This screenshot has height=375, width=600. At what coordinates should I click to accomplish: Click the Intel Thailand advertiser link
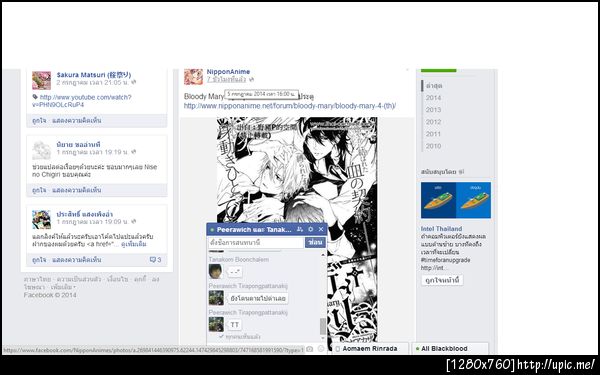pos(441,229)
